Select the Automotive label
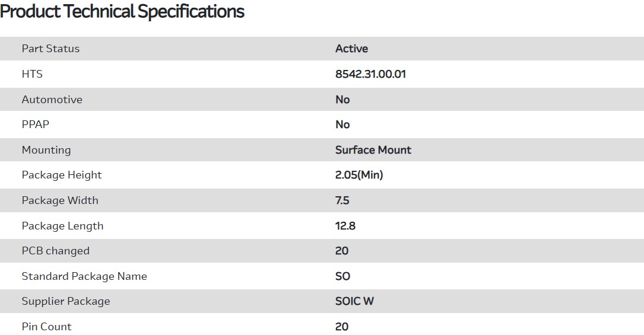Viewport: 644px width, 335px height. (x=52, y=100)
